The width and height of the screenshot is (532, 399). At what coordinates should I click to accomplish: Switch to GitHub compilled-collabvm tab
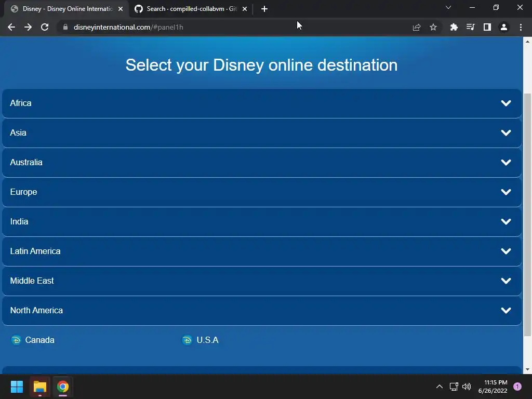pyautogui.click(x=191, y=9)
